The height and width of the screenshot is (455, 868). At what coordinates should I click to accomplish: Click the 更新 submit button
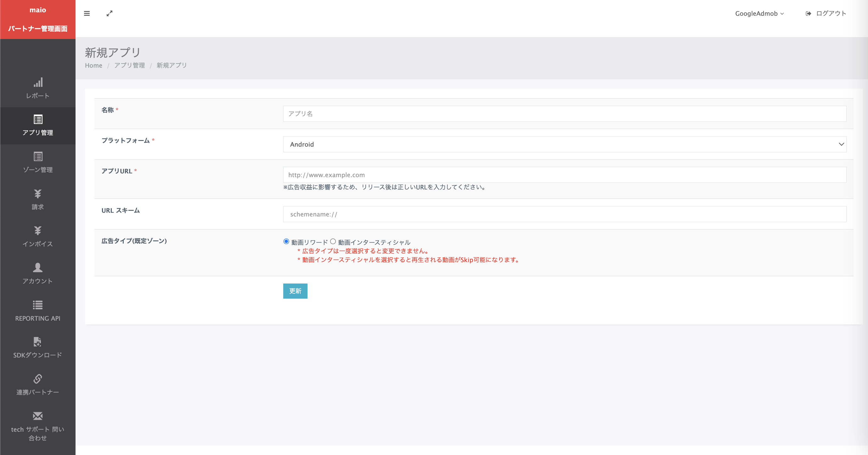[x=295, y=291]
